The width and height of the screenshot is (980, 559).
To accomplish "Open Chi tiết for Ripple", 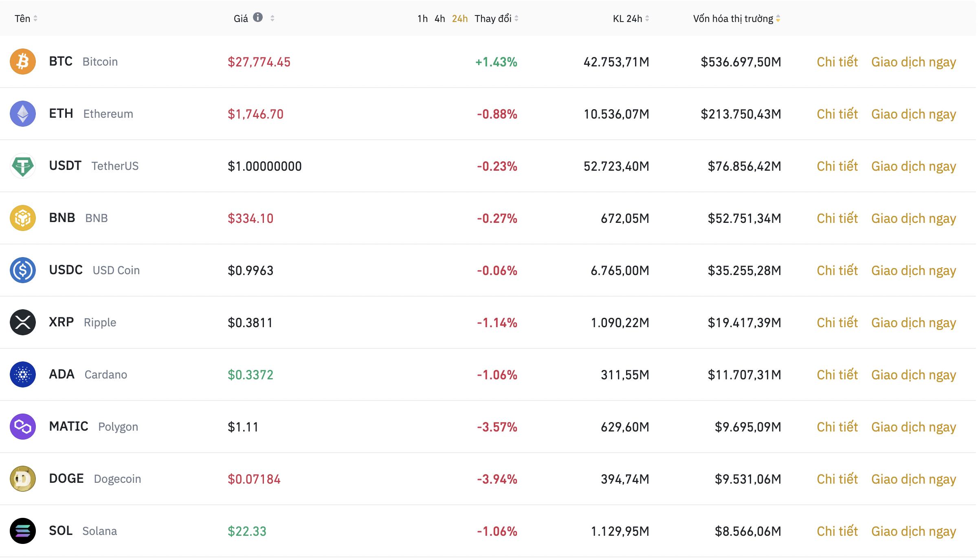I will pos(837,322).
